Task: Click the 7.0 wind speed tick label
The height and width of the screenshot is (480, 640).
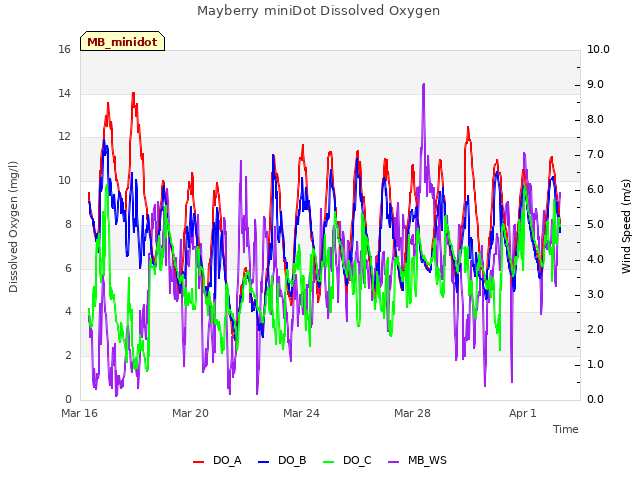Action: (595, 154)
